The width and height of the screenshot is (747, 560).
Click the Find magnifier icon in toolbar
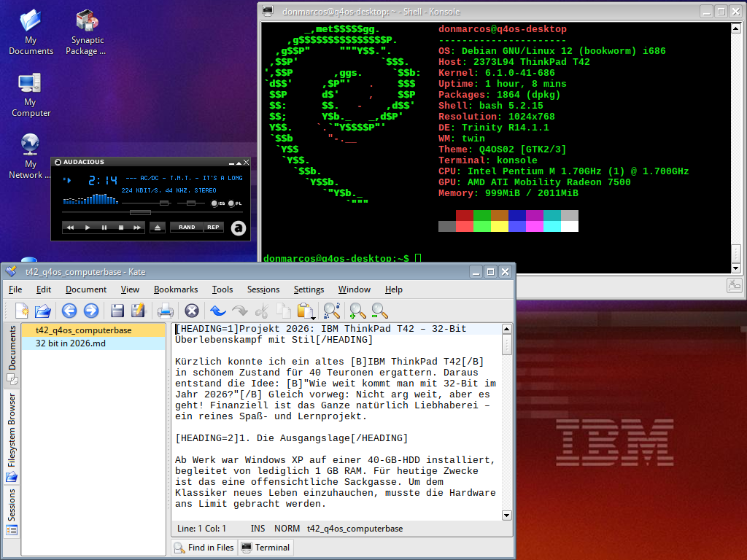[332, 311]
